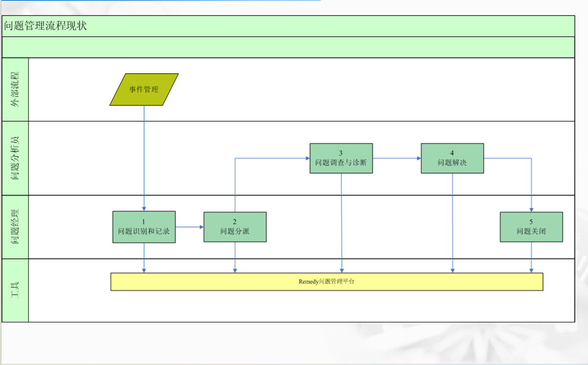Click step 3 问题调查与诊断 box
The height and width of the screenshot is (365, 588).
[x=341, y=158]
